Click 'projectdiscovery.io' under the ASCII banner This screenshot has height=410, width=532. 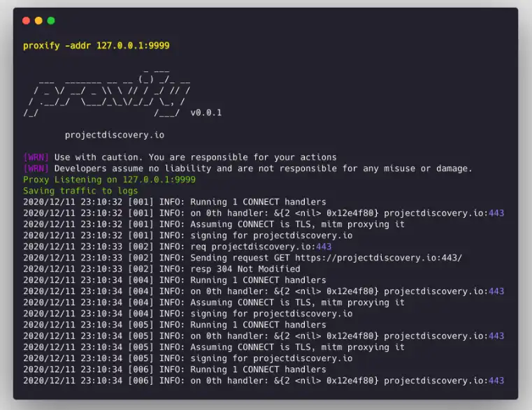[x=115, y=135]
